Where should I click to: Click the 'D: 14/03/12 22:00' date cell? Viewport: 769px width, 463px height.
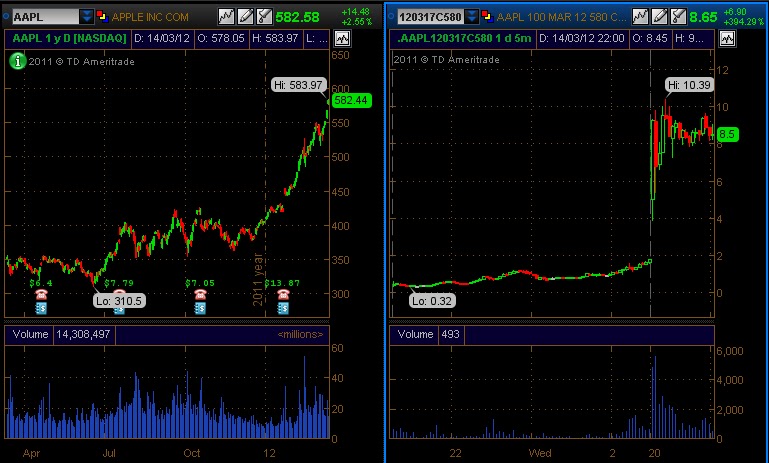pyautogui.click(x=581, y=38)
